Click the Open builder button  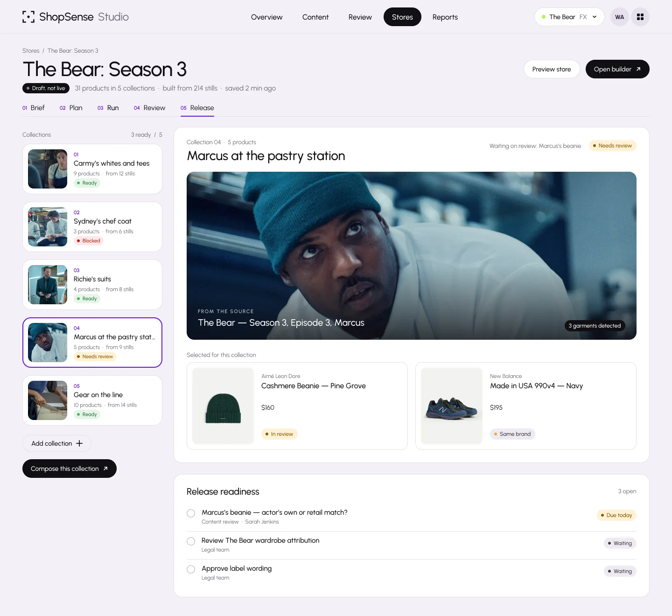point(617,69)
